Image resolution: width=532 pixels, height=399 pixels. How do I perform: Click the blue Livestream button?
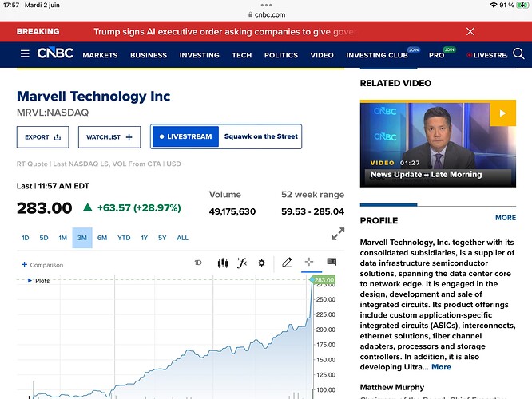point(185,136)
